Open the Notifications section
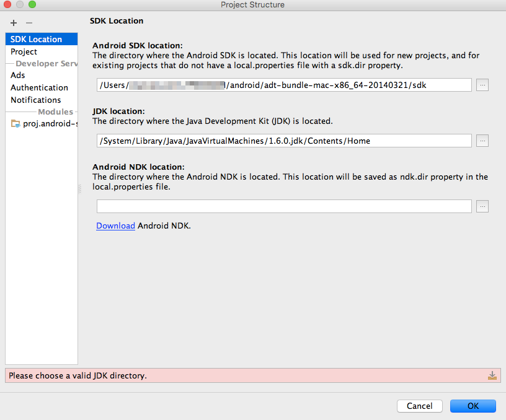This screenshot has height=420, width=506. pyautogui.click(x=35, y=100)
